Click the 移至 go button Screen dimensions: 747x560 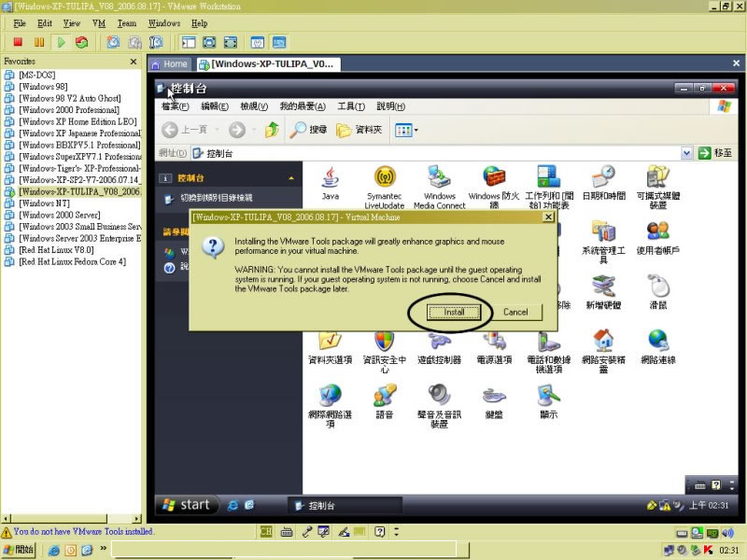715,153
